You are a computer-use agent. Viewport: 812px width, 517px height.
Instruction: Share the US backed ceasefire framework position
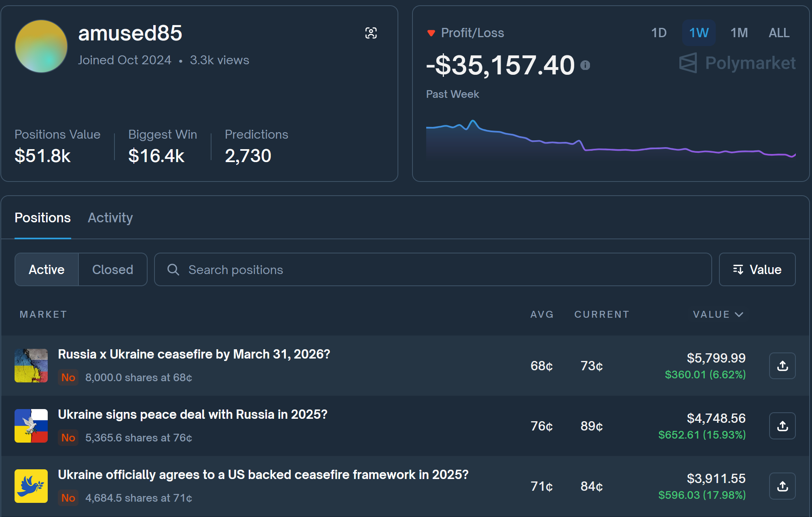[x=782, y=486]
